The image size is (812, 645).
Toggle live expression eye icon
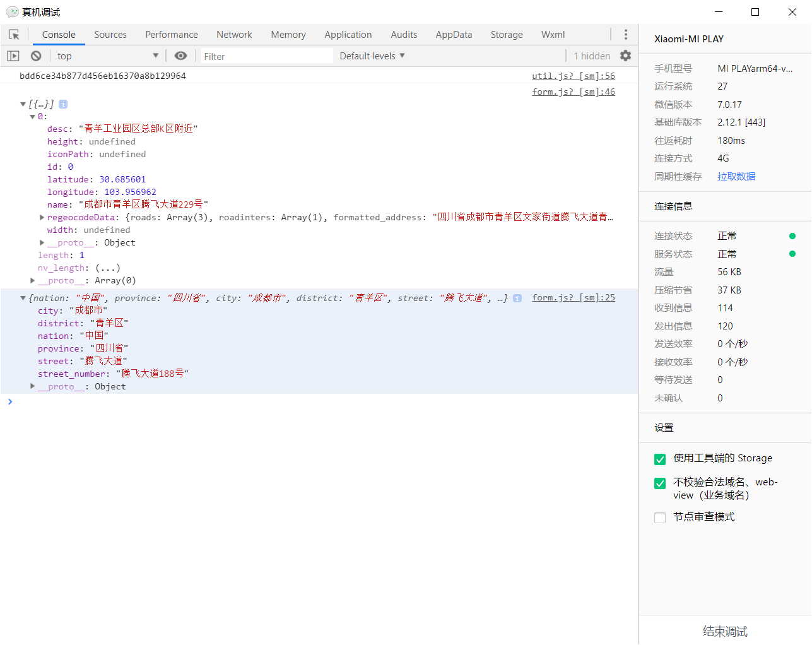[180, 56]
